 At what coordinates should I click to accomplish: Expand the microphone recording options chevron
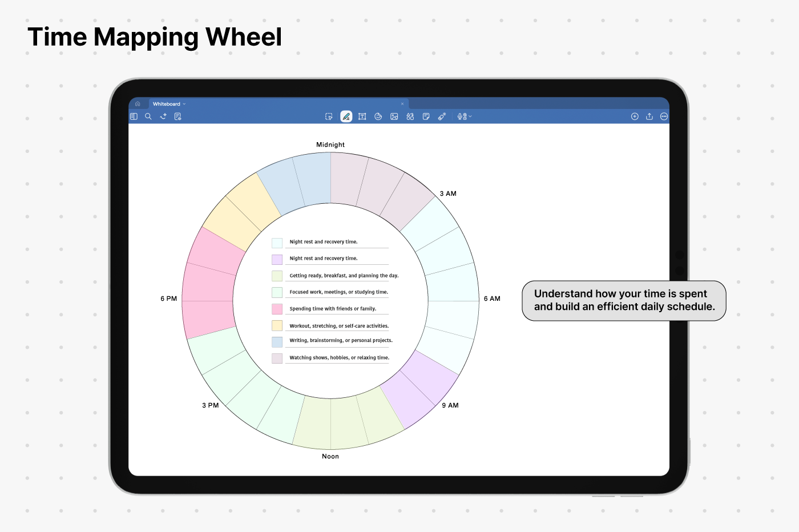coord(470,116)
